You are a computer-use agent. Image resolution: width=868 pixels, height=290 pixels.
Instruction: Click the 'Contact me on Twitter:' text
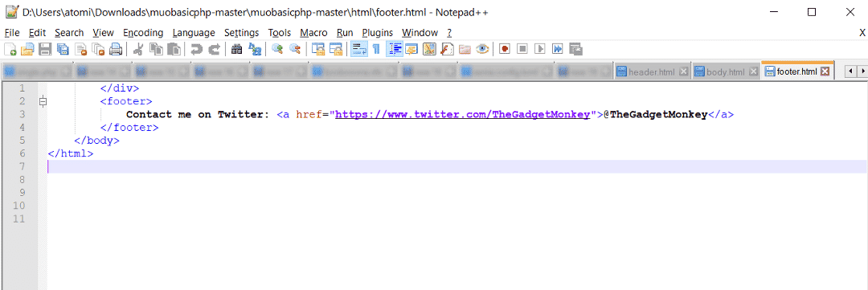coord(198,115)
